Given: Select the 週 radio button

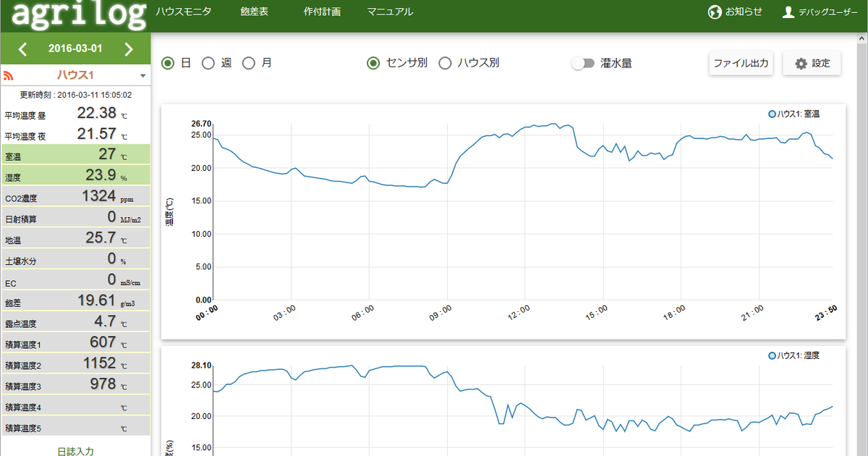Looking at the screenshot, I should tap(208, 63).
